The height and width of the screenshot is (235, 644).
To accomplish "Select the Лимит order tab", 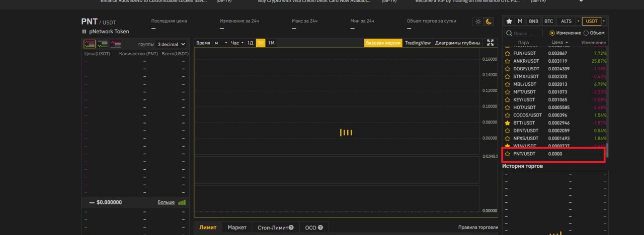I will 208,227.
